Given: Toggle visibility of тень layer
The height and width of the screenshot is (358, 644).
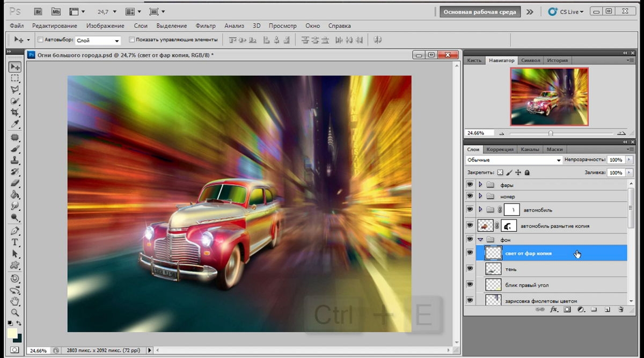Looking at the screenshot, I should point(470,269).
